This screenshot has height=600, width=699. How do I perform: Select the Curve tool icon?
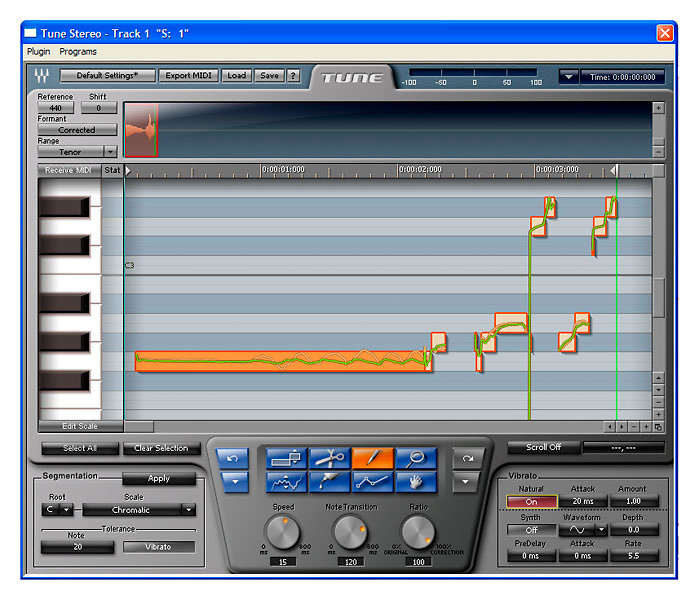286,482
